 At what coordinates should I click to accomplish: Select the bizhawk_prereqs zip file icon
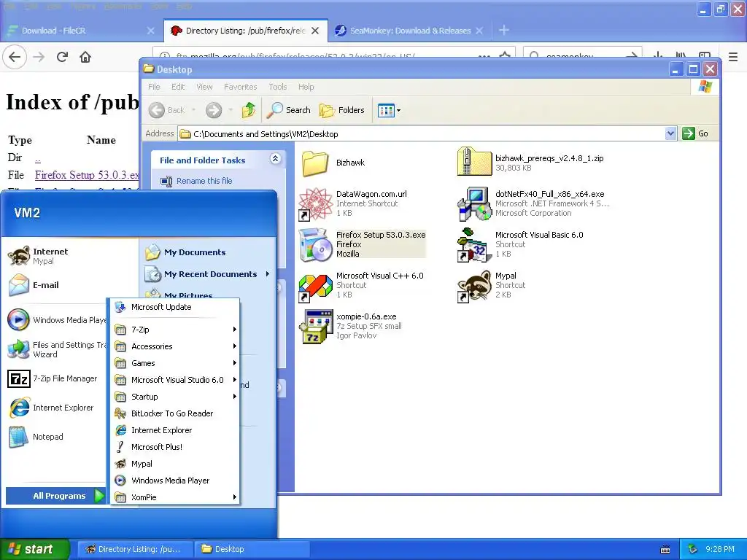point(474,162)
